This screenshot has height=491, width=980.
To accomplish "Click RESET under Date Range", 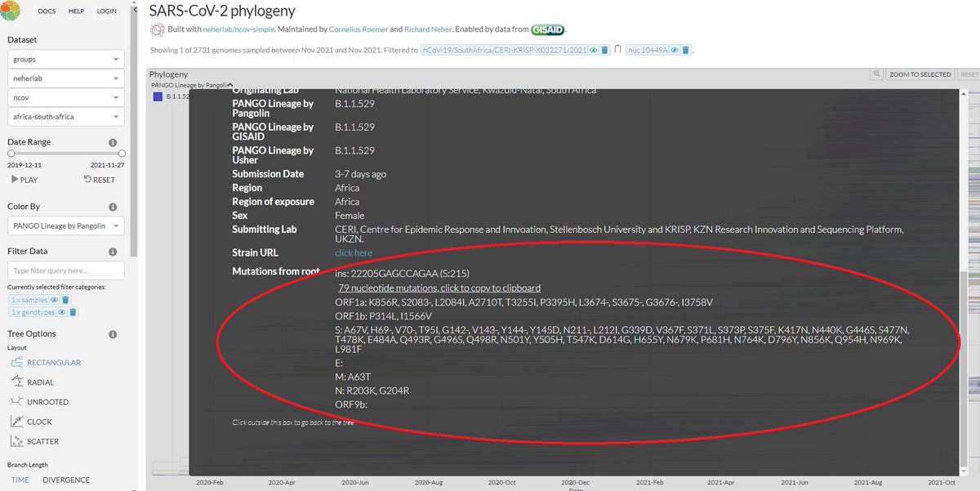I will click(x=99, y=180).
